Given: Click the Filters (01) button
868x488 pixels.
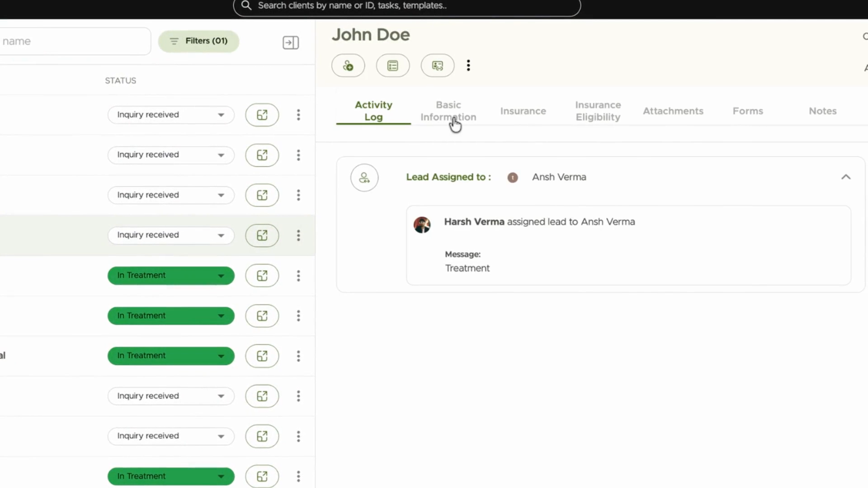Looking at the screenshot, I should click(198, 41).
